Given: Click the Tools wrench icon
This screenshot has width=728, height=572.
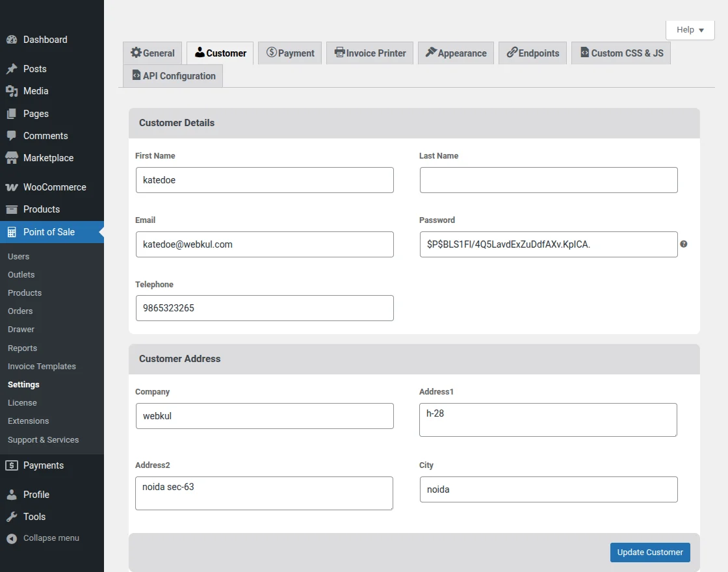Looking at the screenshot, I should pos(12,517).
